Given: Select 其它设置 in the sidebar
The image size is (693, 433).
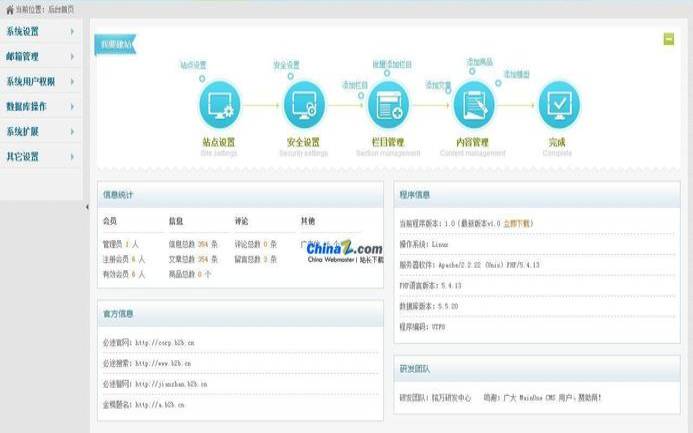Looking at the screenshot, I should (40, 156).
